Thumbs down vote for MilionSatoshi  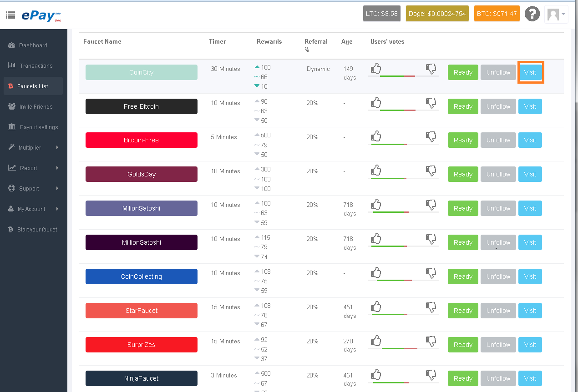click(x=431, y=205)
